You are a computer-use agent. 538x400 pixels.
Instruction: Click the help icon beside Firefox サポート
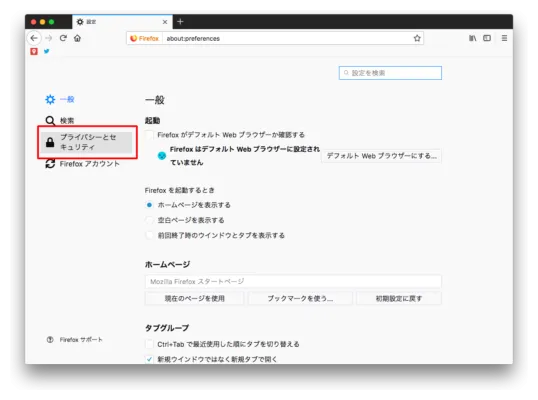pos(50,340)
